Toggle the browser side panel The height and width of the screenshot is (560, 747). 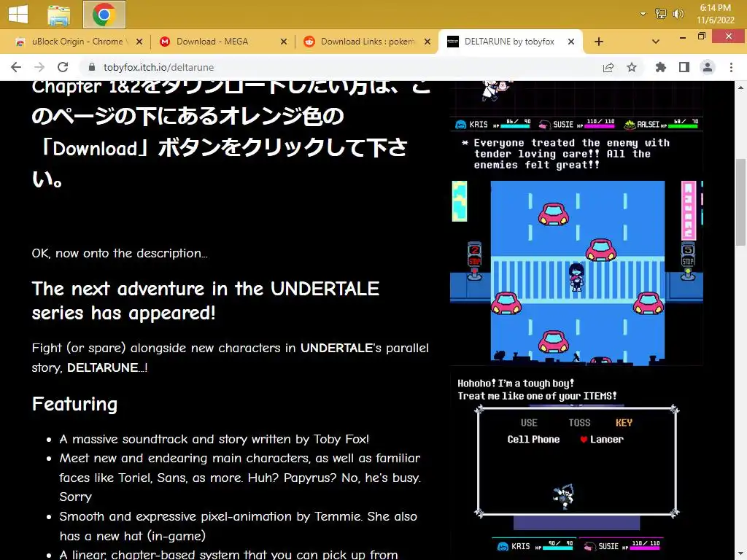[x=684, y=68]
